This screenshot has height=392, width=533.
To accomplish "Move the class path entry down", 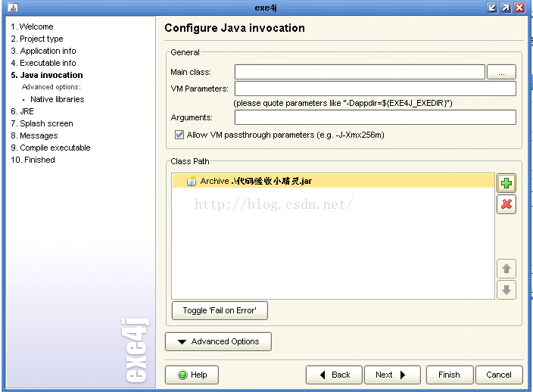I will 507,290.
